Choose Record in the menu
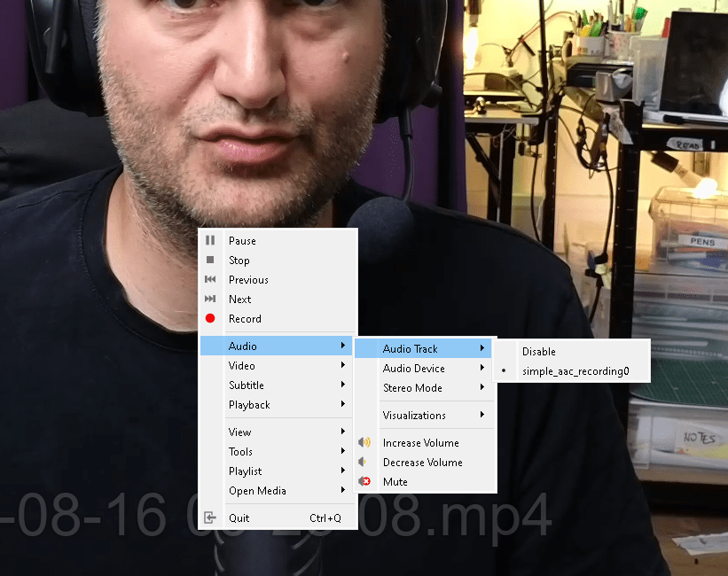 coord(278,318)
